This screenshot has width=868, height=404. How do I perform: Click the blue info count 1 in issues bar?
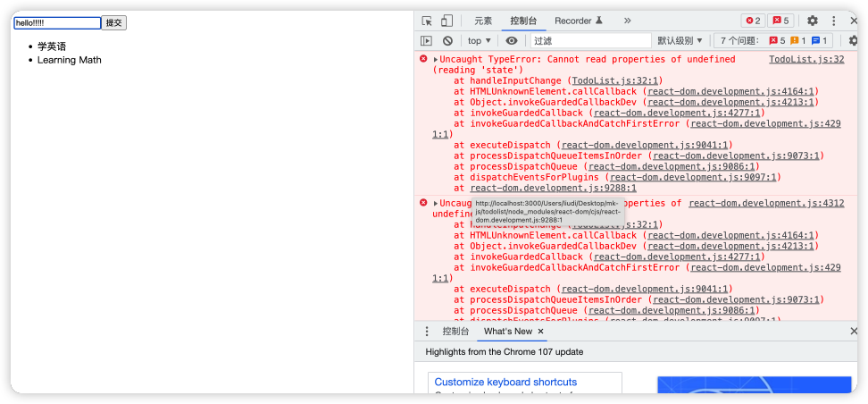coord(819,40)
